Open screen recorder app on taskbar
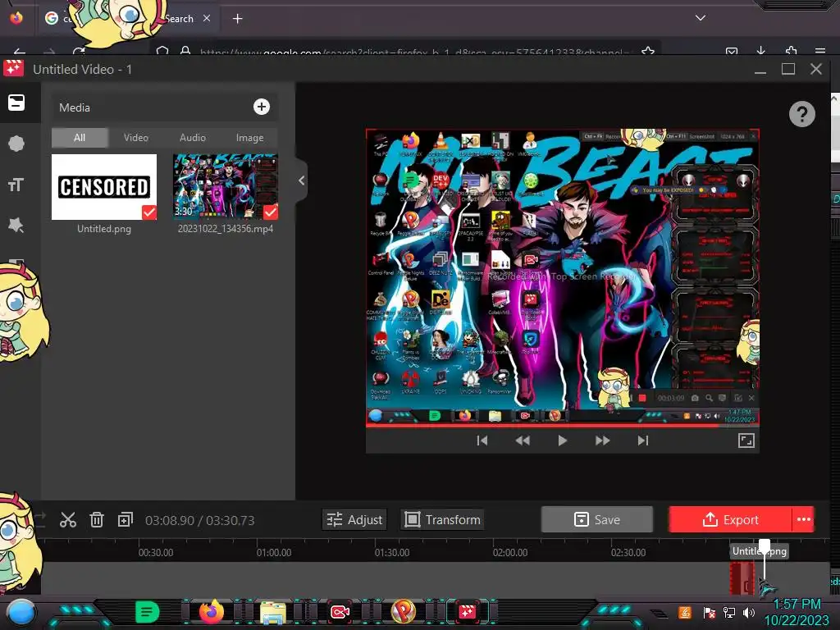This screenshot has width=840, height=630. 340,612
